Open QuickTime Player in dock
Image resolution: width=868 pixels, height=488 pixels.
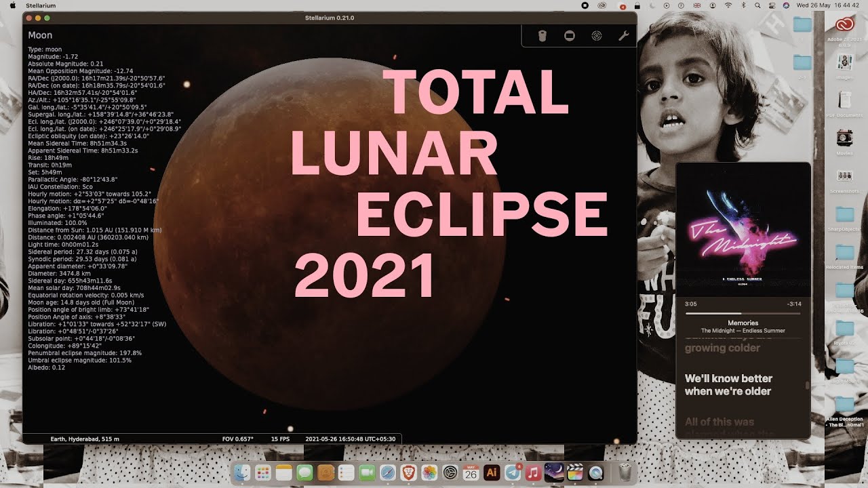[x=595, y=472]
